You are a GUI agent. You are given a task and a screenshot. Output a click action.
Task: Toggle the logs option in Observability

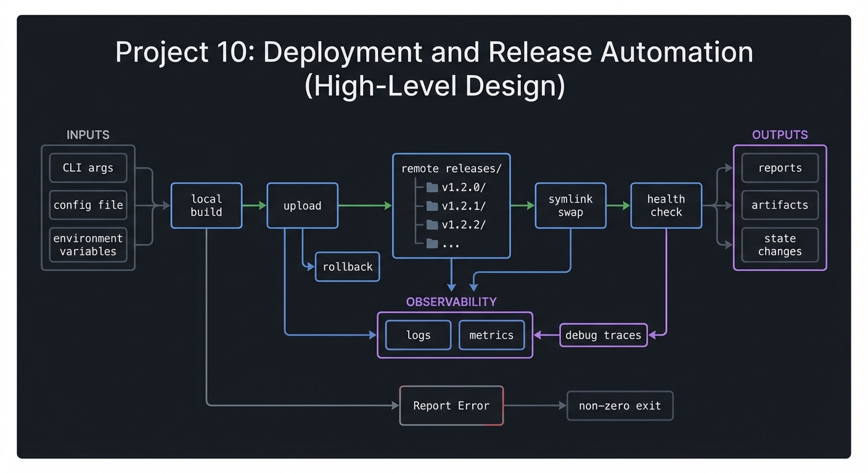417,335
